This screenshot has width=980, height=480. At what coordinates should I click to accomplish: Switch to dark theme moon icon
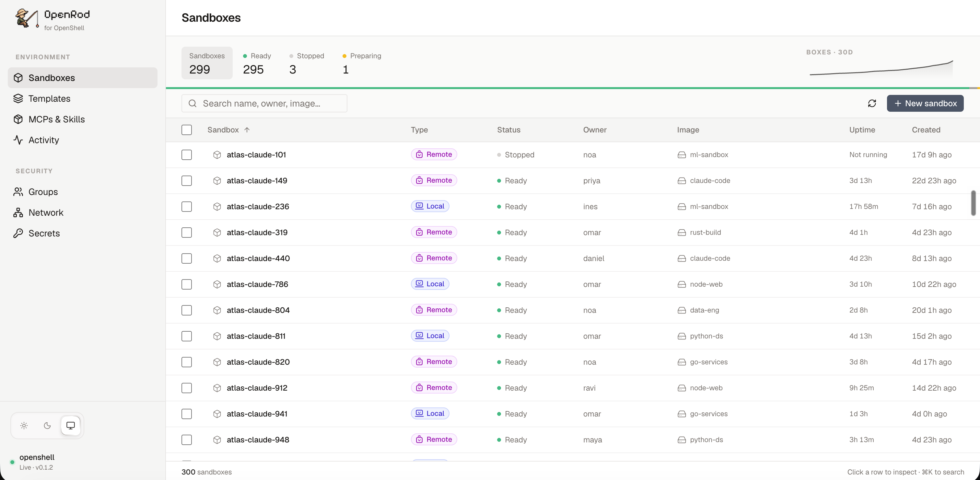(47, 426)
